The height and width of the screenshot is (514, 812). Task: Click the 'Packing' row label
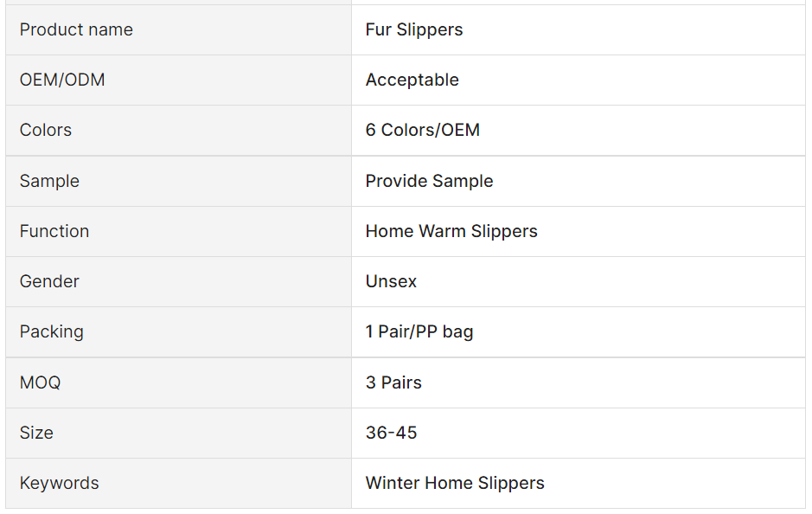pos(52,331)
